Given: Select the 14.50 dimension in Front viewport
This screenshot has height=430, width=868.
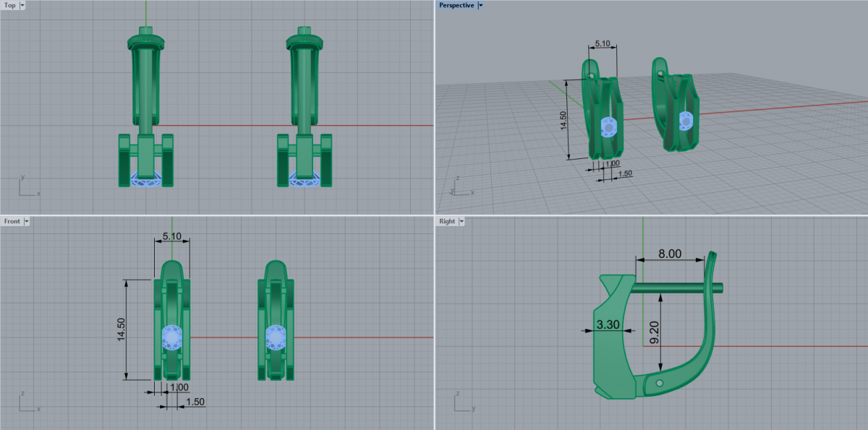Looking at the screenshot, I should pos(122,330).
